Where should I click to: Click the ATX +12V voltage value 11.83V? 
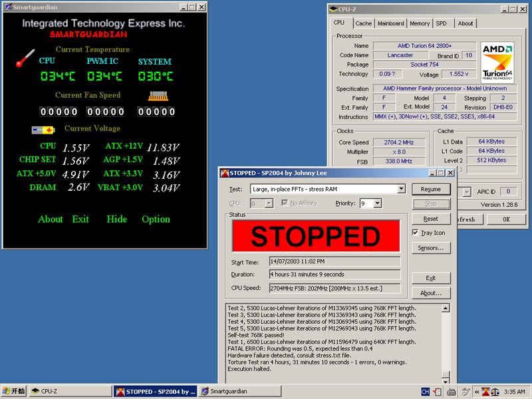[x=163, y=147]
